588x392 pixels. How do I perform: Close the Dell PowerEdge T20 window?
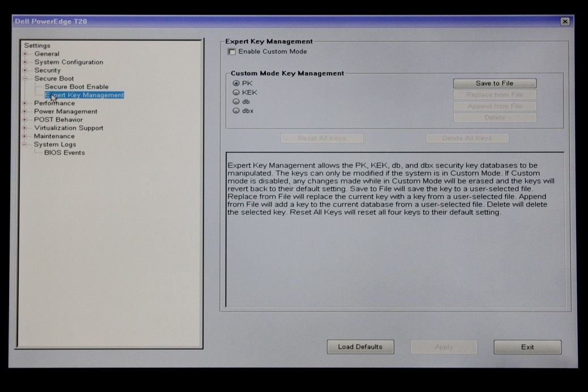[565, 22]
